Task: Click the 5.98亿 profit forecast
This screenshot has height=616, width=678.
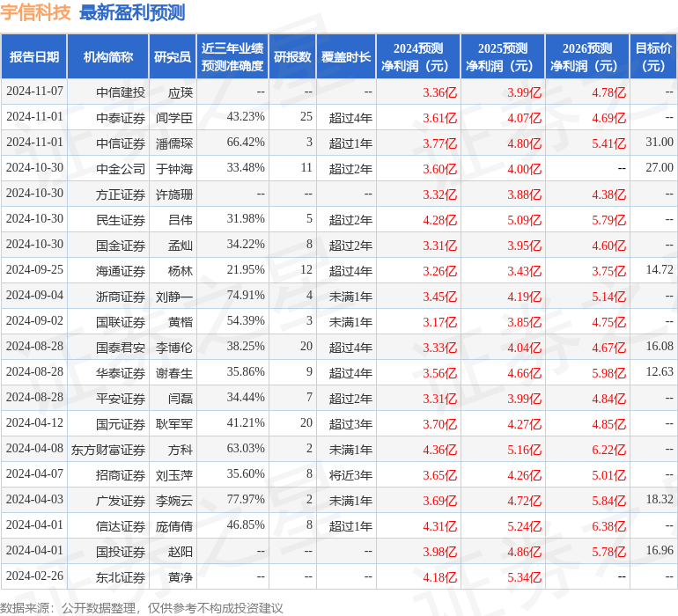Action: point(608,373)
